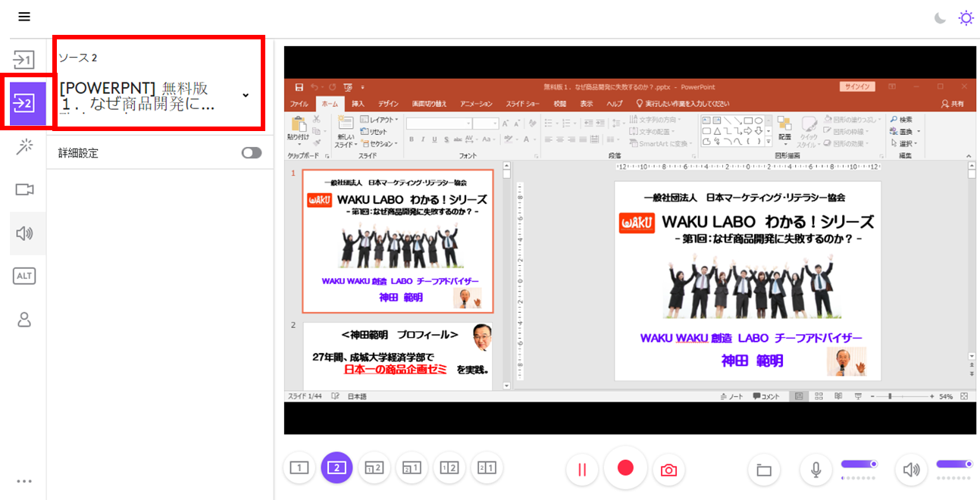Click 画面切り替え tab in PowerPoint preview
This screenshot has height=500, width=980.
click(429, 104)
